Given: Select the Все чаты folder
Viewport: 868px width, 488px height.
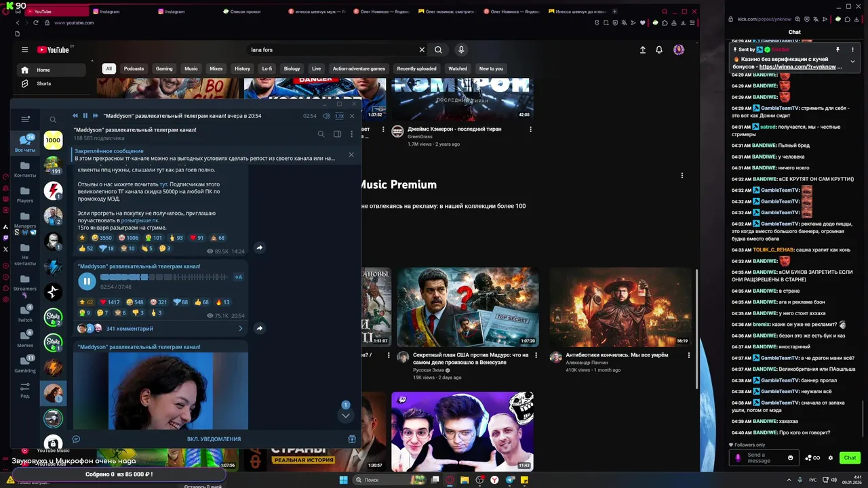Looking at the screenshot, I should 25,143.
